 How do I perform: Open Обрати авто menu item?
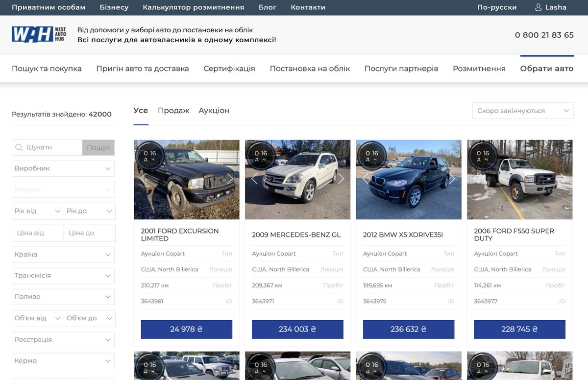coord(547,69)
